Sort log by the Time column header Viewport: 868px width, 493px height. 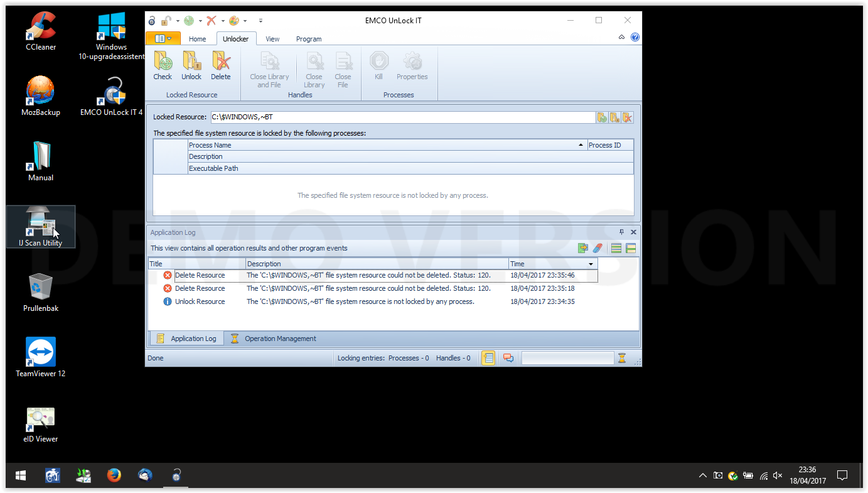(553, 264)
